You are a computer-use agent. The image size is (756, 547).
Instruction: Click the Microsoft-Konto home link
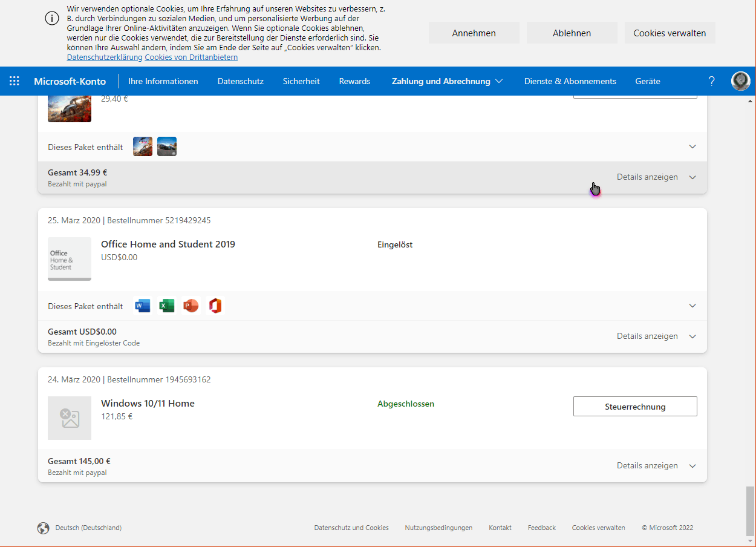click(x=70, y=81)
